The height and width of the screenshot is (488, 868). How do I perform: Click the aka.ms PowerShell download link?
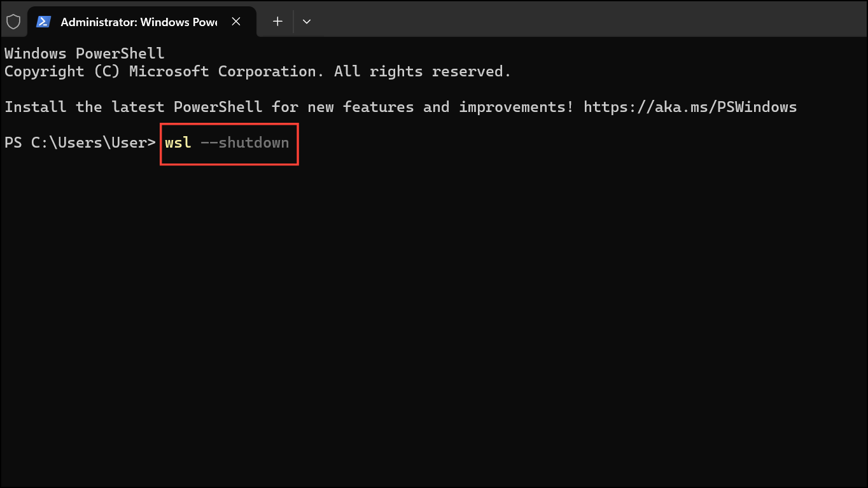click(689, 107)
